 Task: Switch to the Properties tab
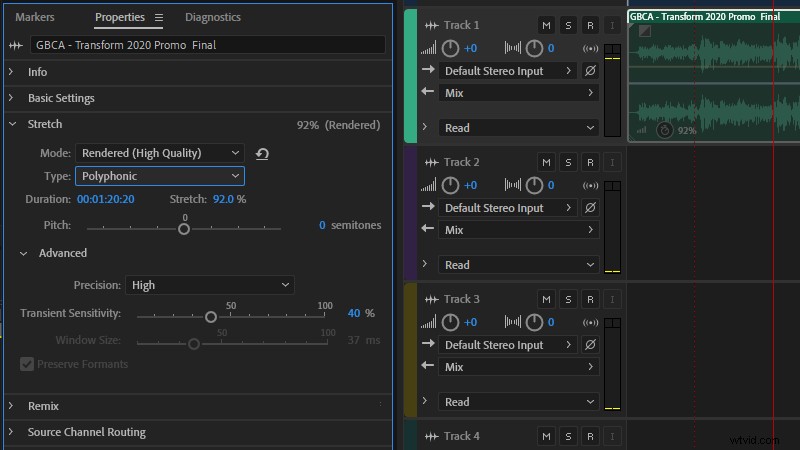[120, 17]
